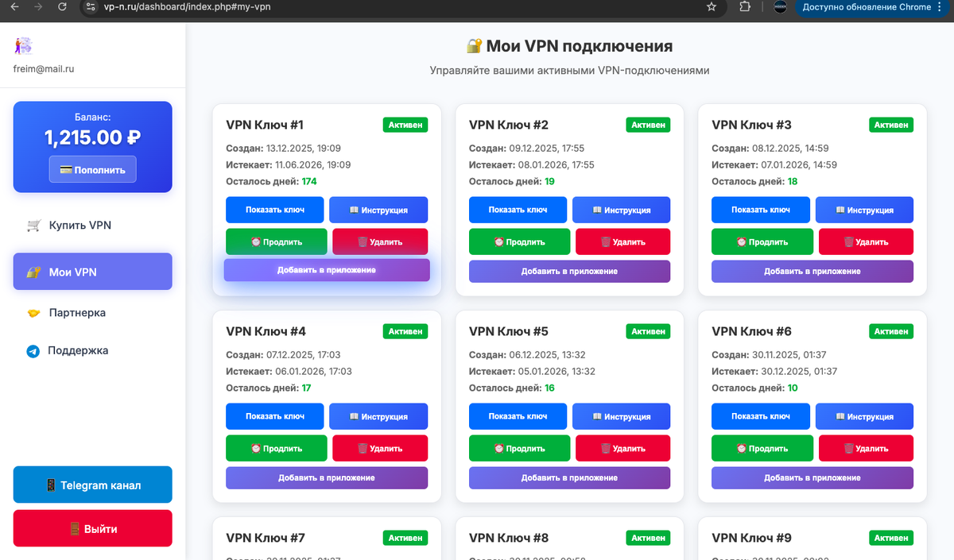The width and height of the screenshot is (954, 560).
Task: Open Инструкция for VPN Ключ #6
Action: pyautogui.click(x=864, y=416)
